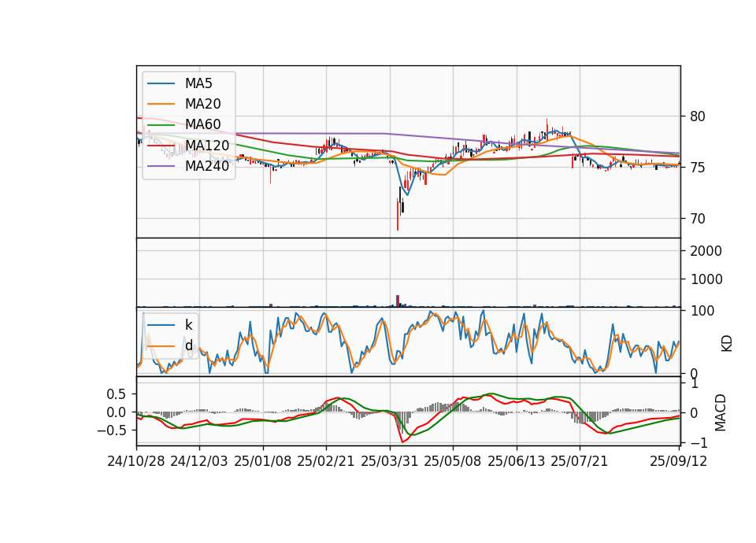Click the 25/07/21 date tick label
Image resolution: width=756 pixels, height=543 pixels.
coord(580,461)
